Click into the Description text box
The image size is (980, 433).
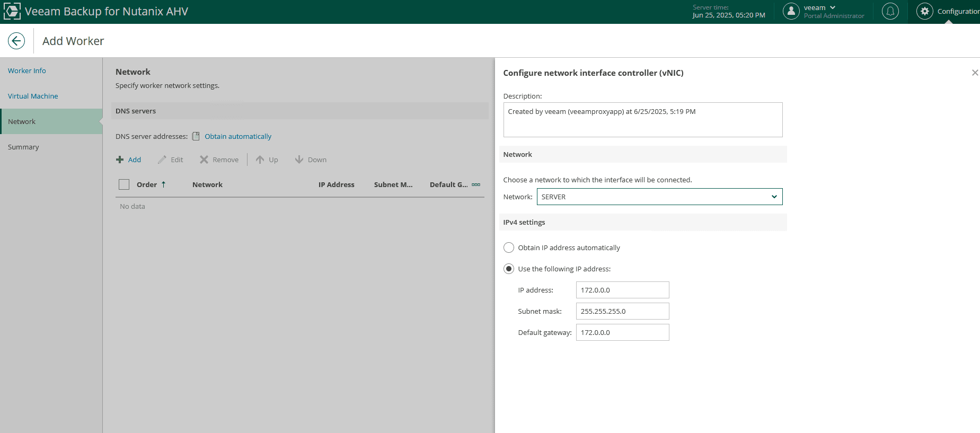click(642, 120)
